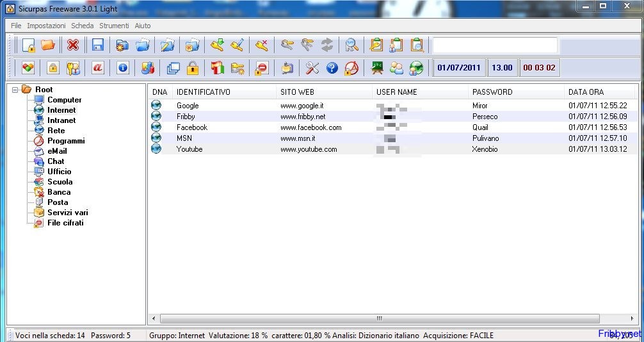
Task: Click the folder with pencil edit icon
Action: pos(168,45)
